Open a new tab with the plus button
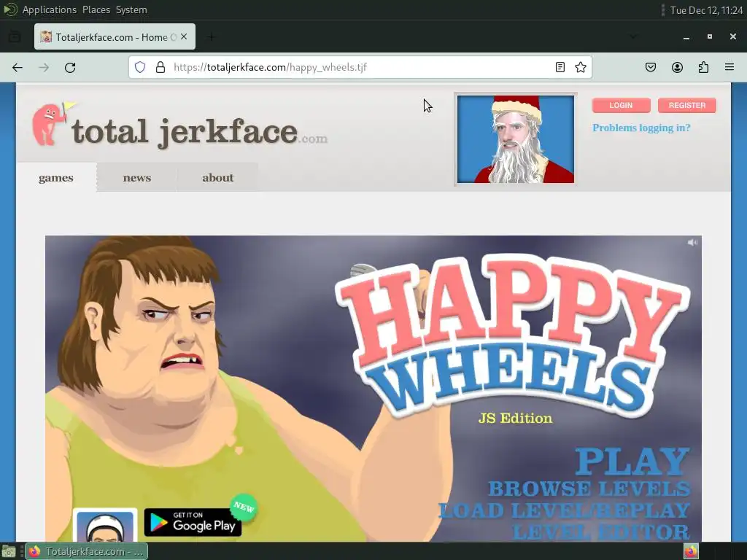The image size is (747, 560). [x=211, y=36]
